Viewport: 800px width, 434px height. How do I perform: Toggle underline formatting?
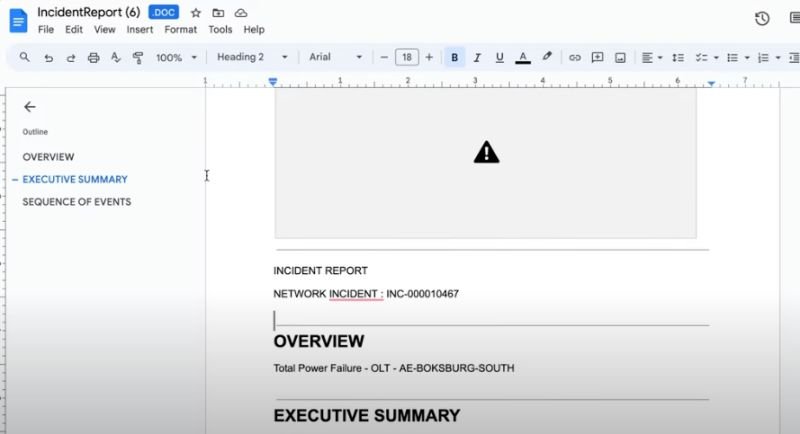tap(499, 58)
